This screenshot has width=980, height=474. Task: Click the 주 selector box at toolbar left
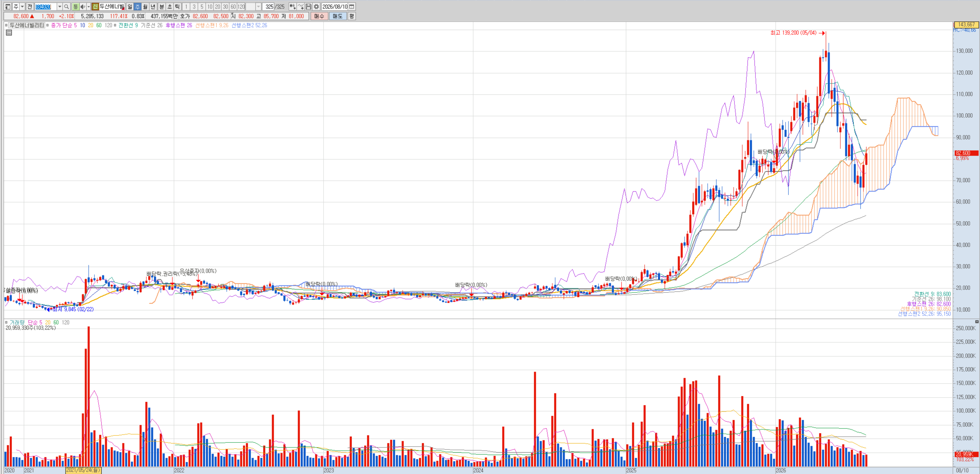[16, 7]
